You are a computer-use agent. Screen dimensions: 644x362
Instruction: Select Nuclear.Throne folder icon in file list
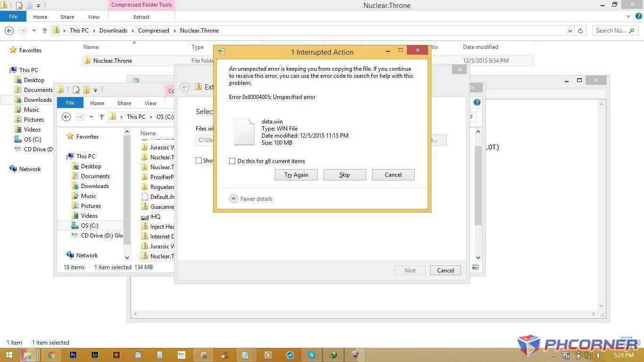pyautogui.click(x=87, y=60)
